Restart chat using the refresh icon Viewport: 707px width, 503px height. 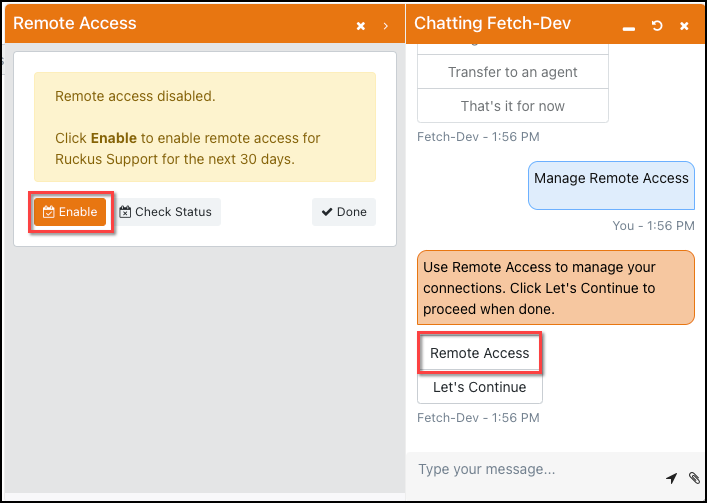tap(657, 26)
